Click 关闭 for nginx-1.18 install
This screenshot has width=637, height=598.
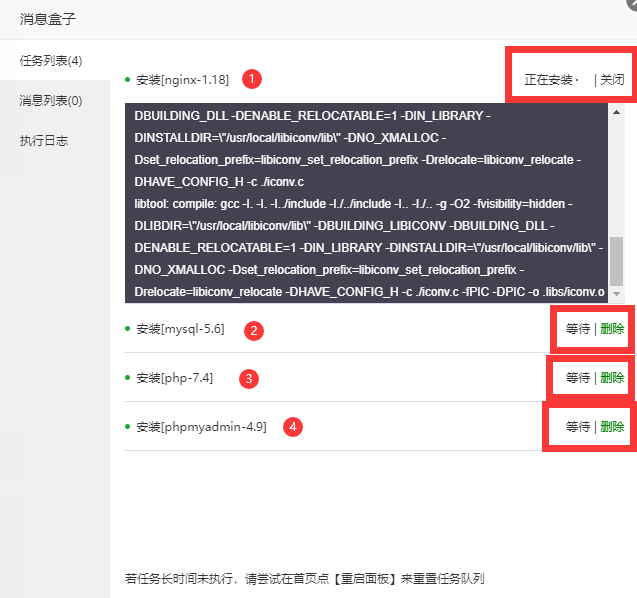tap(612, 79)
